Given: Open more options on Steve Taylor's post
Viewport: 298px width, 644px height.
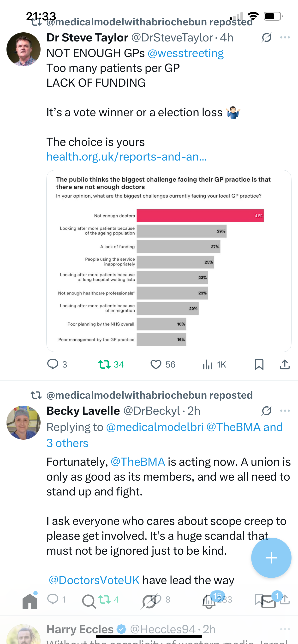Looking at the screenshot, I should [285, 38].
